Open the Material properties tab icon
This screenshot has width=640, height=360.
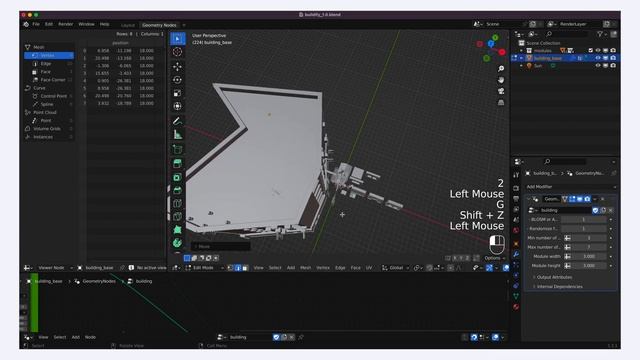pos(516,307)
